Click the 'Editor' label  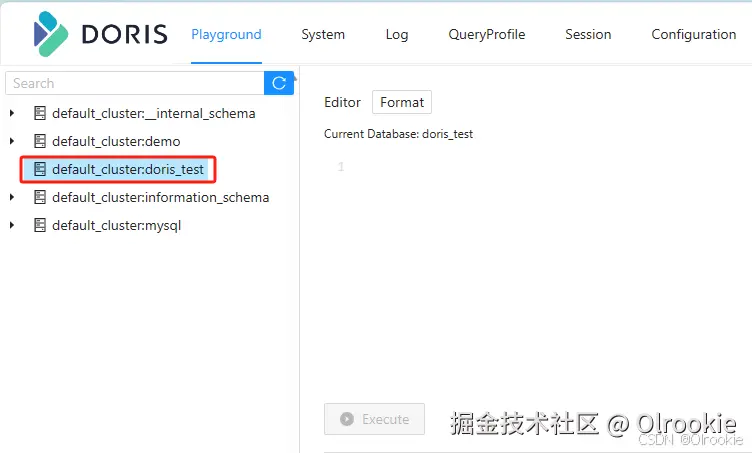tap(342, 102)
